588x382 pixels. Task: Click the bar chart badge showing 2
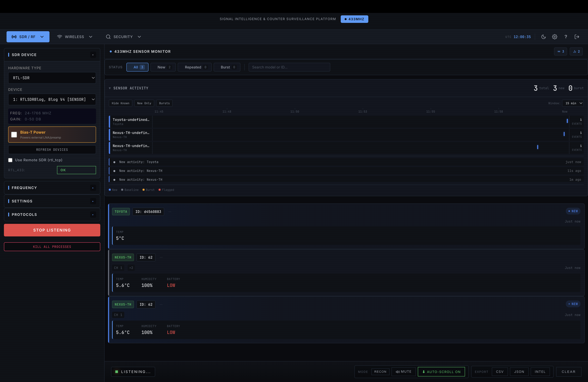pos(576,51)
